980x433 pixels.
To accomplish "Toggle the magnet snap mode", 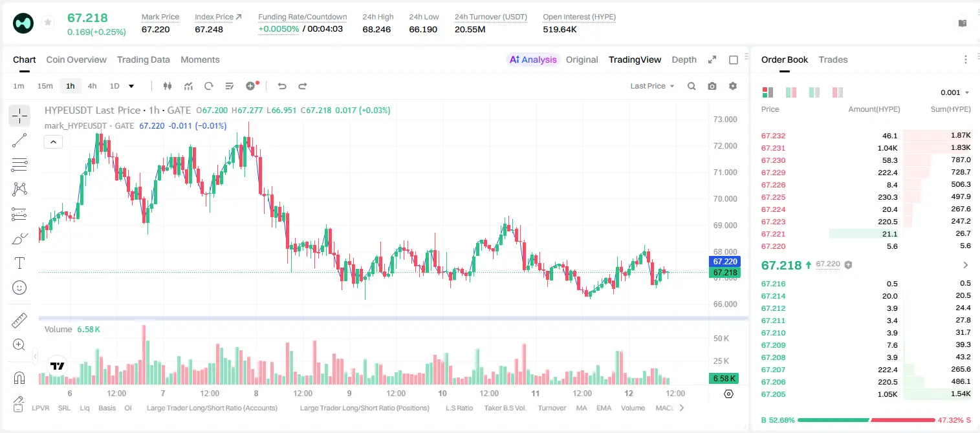I will pyautogui.click(x=19, y=377).
